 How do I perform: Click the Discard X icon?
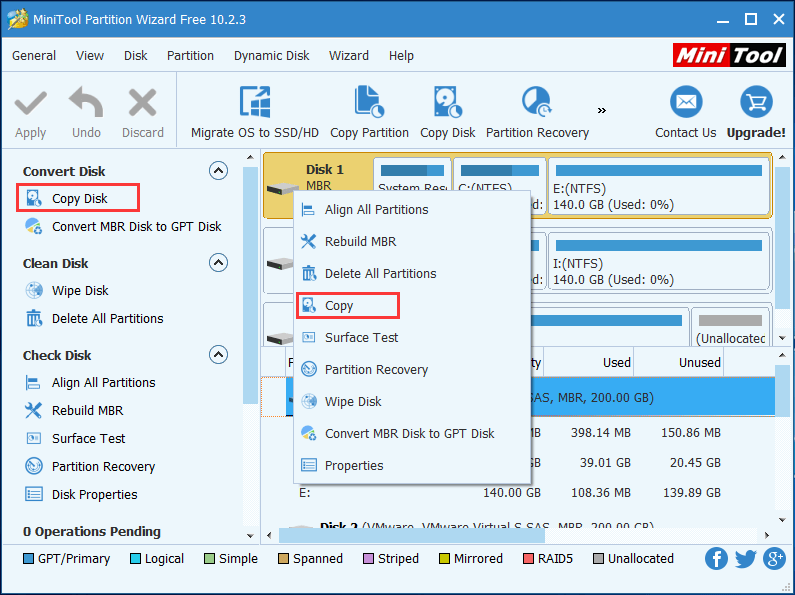142,103
